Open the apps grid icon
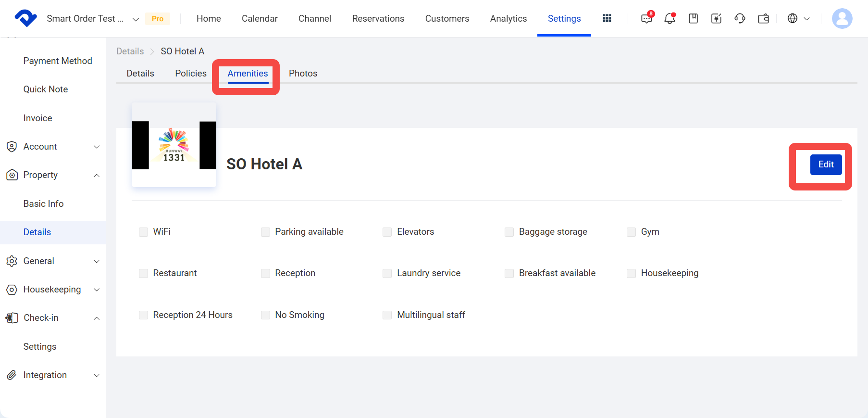 click(607, 18)
